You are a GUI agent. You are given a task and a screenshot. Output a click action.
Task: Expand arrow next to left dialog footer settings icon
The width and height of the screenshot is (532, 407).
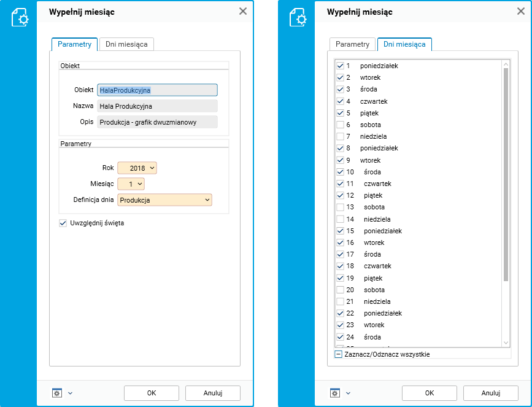tap(70, 393)
